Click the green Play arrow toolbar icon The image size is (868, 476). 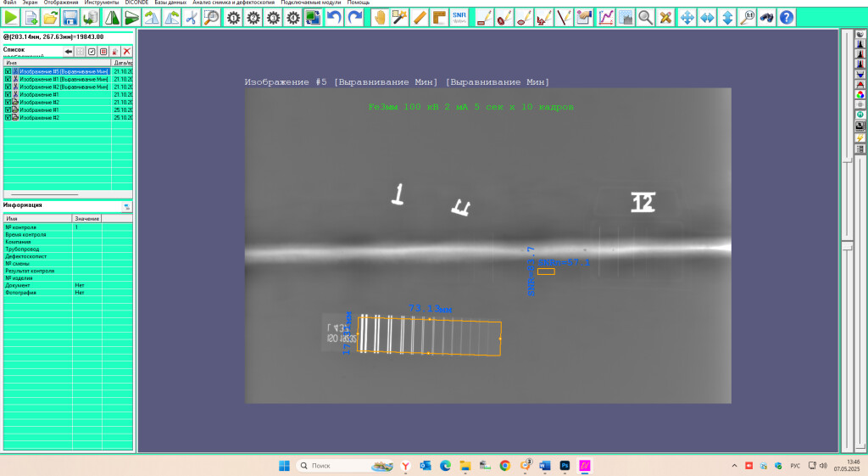[11, 17]
